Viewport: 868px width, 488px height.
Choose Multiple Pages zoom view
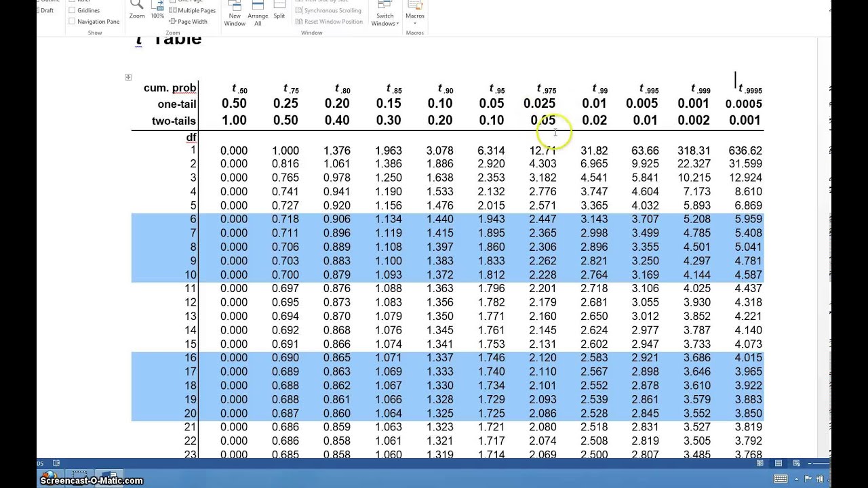[193, 11]
